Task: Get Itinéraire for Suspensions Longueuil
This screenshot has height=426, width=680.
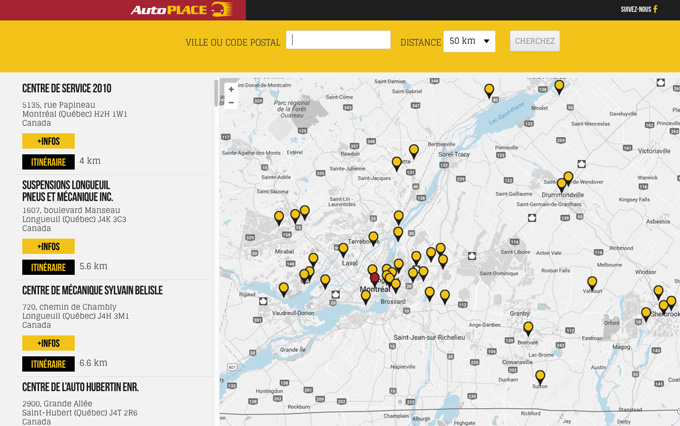Action: click(x=49, y=267)
